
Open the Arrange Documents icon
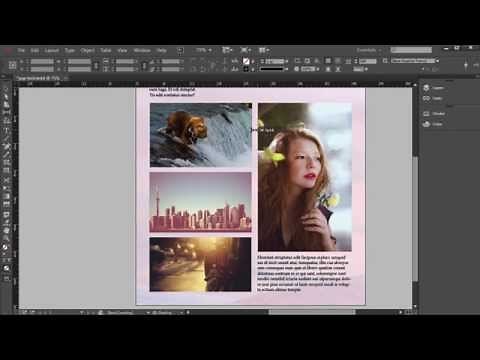coord(263,50)
